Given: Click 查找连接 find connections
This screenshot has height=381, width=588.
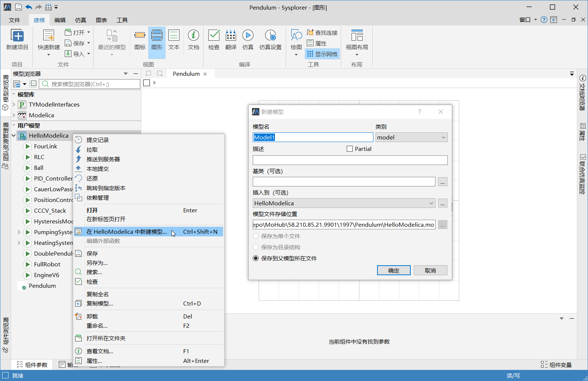Looking at the screenshot, I should (322, 33).
